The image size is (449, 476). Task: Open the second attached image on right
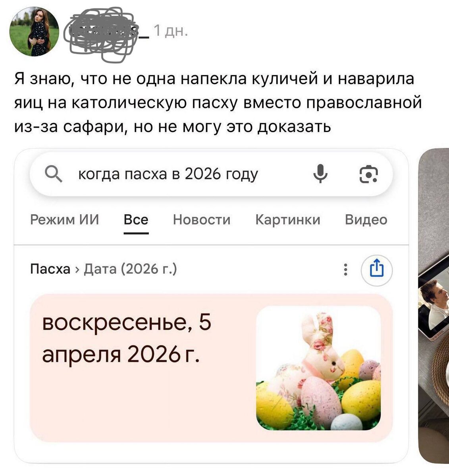434,305
